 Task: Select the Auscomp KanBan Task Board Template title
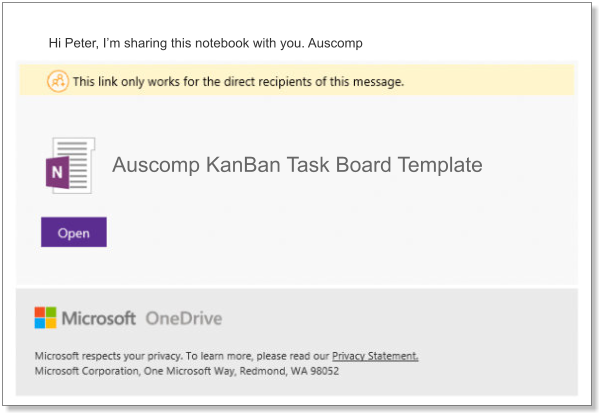[297, 165]
